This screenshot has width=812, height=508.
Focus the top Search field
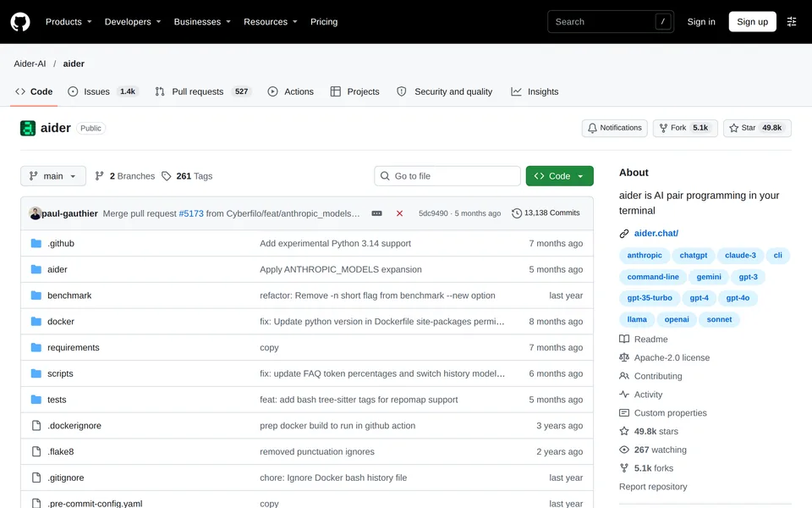click(x=611, y=22)
